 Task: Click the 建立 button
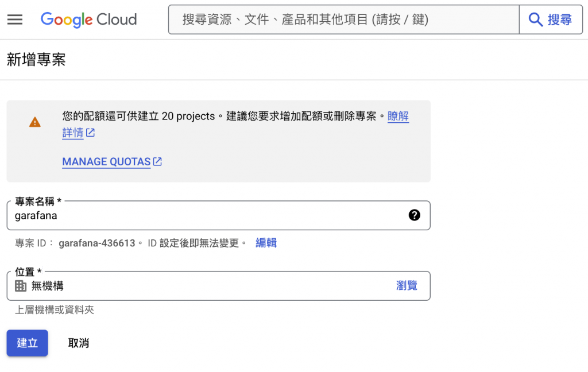pyautogui.click(x=28, y=343)
